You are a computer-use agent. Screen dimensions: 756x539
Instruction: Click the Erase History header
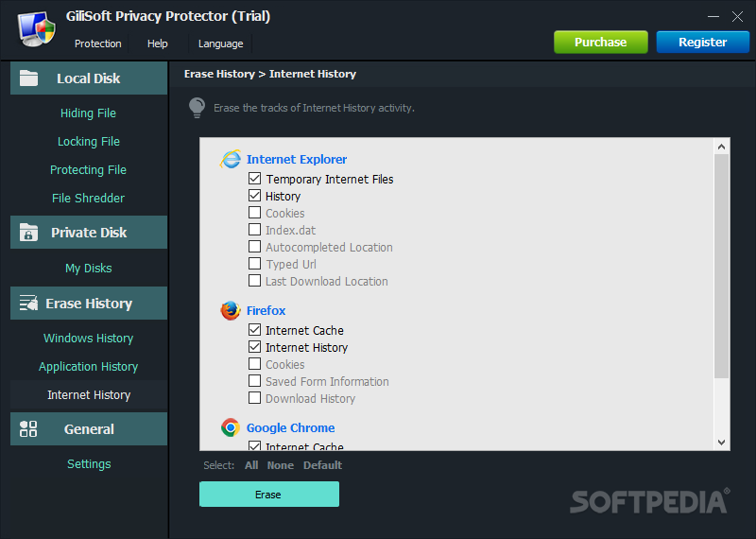click(x=89, y=303)
